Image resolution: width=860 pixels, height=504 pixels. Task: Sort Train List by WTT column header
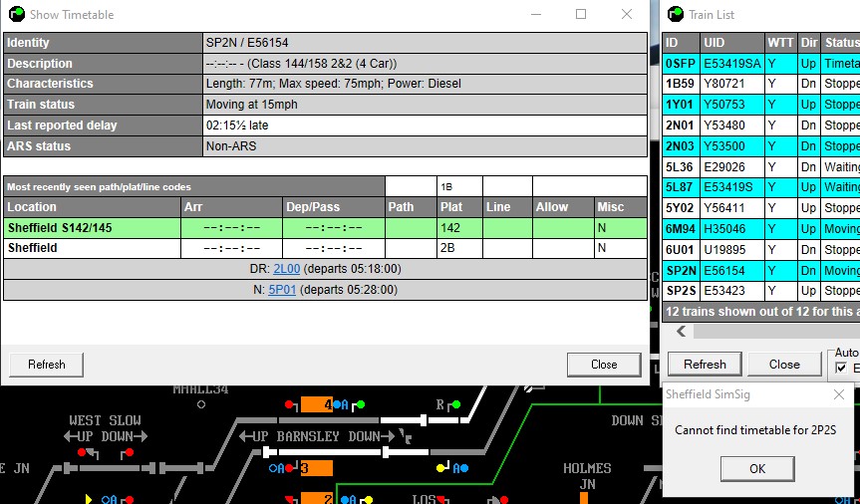[780, 43]
